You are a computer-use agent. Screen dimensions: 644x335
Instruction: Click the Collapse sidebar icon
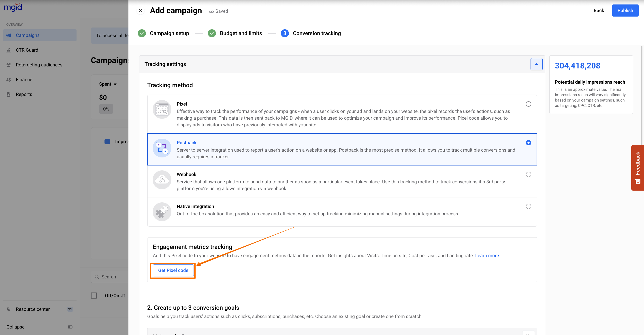point(70,327)
